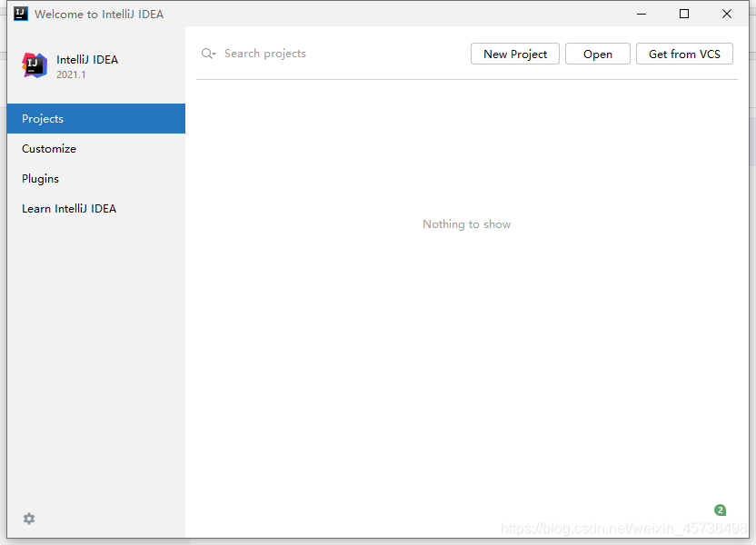Click the 'Nothing to show' text
756x545 pixels.
[x=467, y=224]
